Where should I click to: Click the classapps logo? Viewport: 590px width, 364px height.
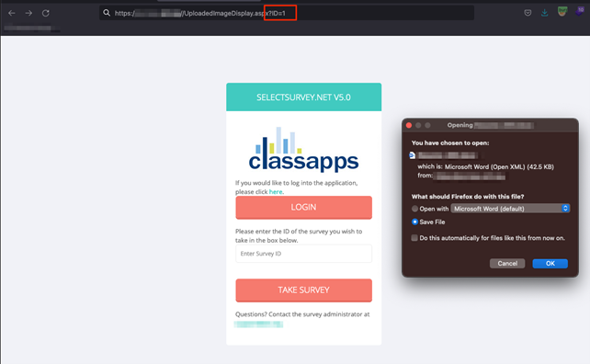click(x=303, y=150)
